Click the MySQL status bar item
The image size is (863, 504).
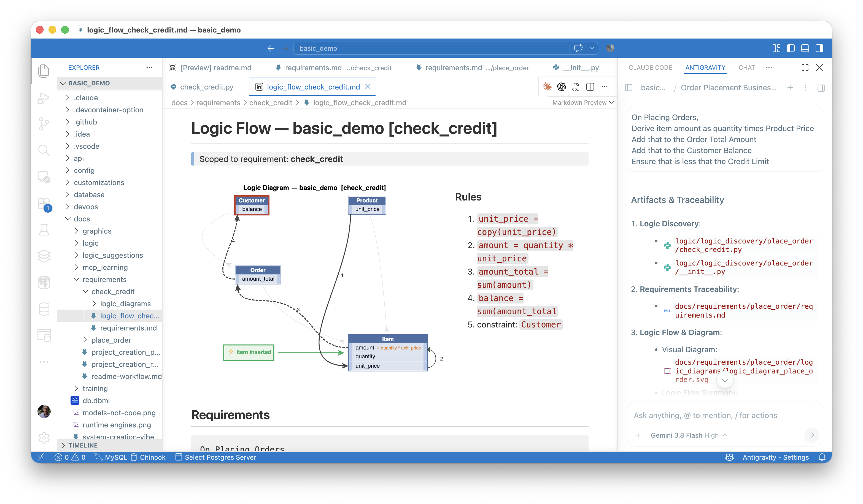click(x=110, y=457)
